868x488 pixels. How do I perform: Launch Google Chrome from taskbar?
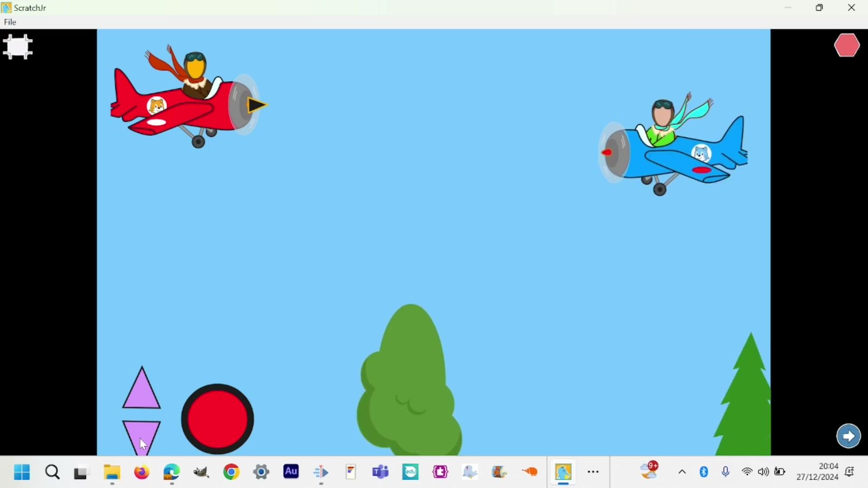231,472
